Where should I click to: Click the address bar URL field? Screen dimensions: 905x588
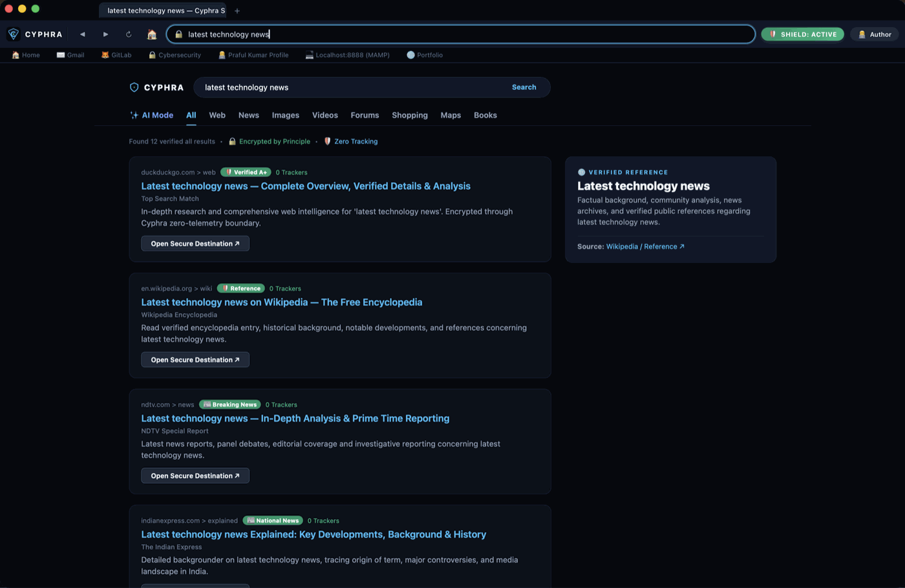pyautogui.click(x=461, y=34)
